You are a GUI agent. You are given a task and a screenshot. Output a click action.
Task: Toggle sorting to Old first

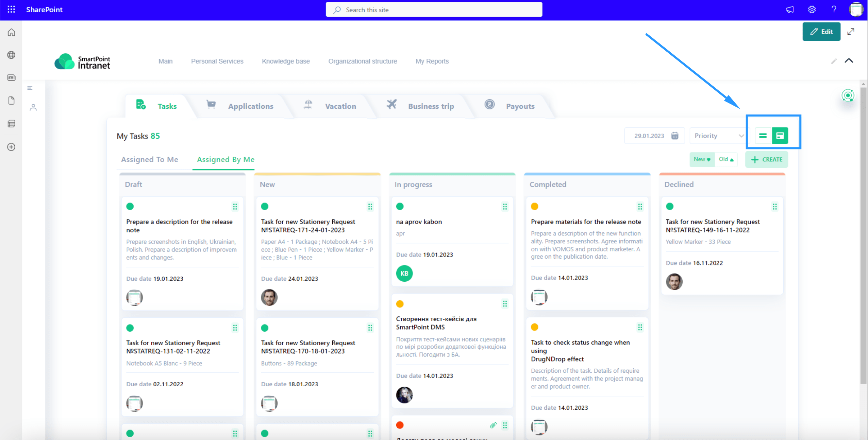726,159
